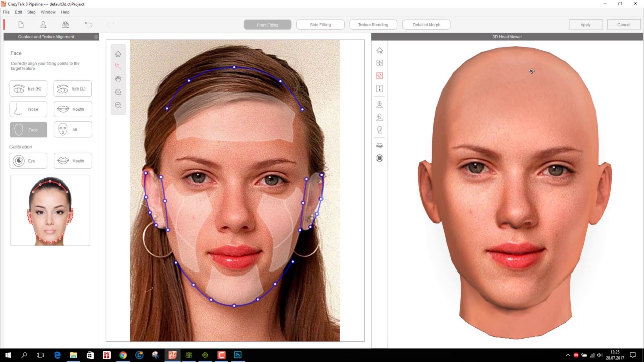Open the Help menu
This screenshot has width=644, height=362.
[x=65, y=12]
